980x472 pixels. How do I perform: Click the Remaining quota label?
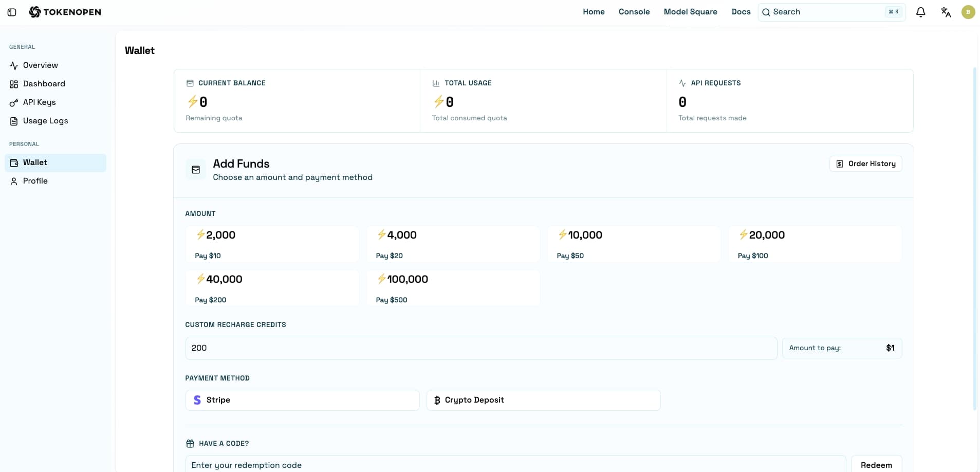[x=214, y=118]
